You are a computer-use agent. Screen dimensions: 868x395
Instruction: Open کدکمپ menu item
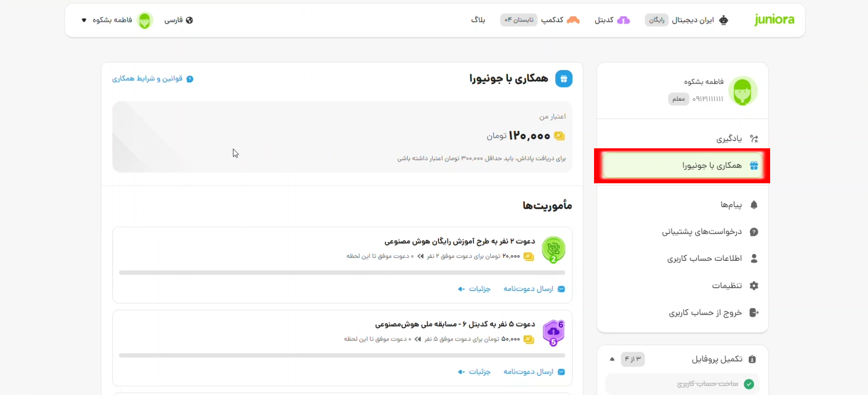tap(552, 20)
